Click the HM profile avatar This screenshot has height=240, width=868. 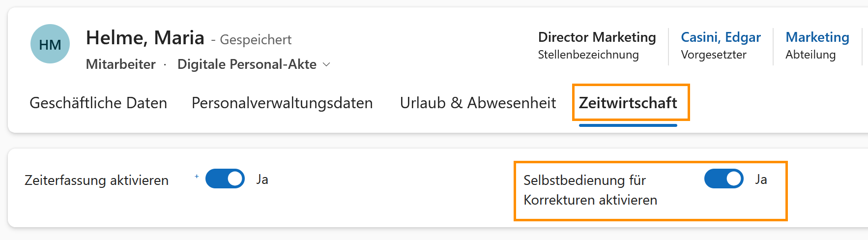pos(50,44)
